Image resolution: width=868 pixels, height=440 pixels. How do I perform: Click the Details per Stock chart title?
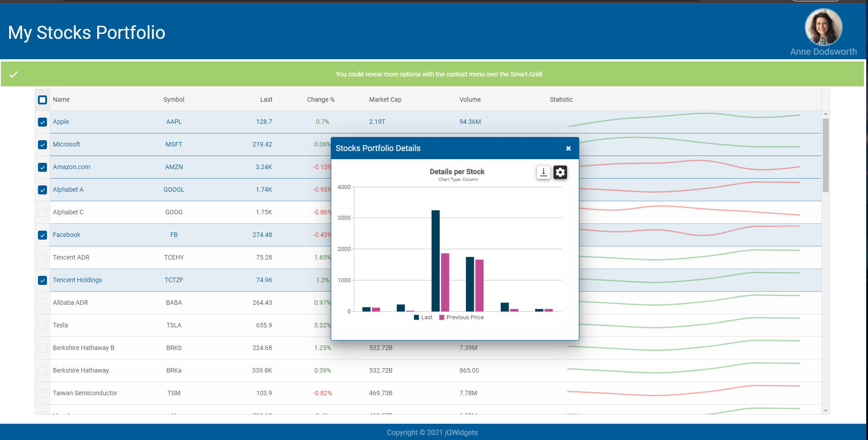point(457,172)
